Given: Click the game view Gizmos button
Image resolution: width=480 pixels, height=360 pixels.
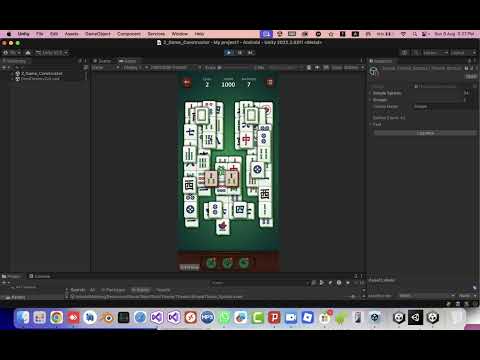Looking at the screenshot, I should click(351, 68).
